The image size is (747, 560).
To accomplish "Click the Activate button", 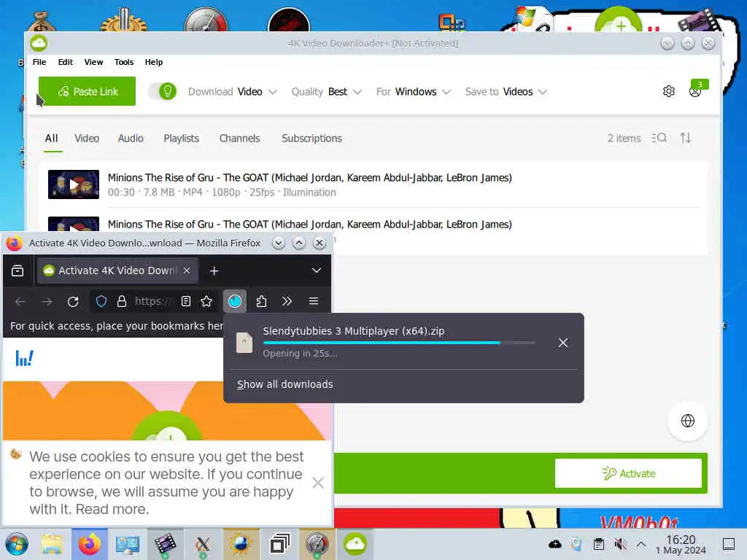I will tap(628, 473).
